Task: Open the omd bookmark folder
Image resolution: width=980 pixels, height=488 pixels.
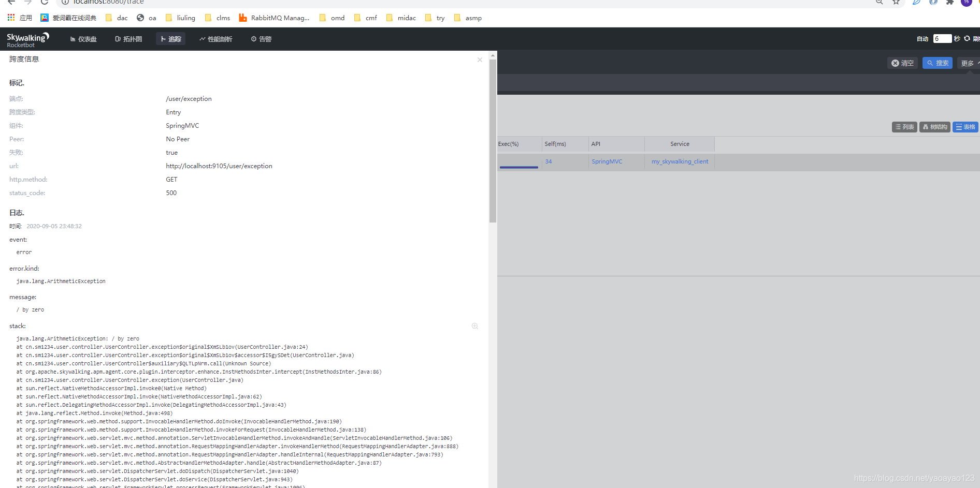Action: (332, 18)
